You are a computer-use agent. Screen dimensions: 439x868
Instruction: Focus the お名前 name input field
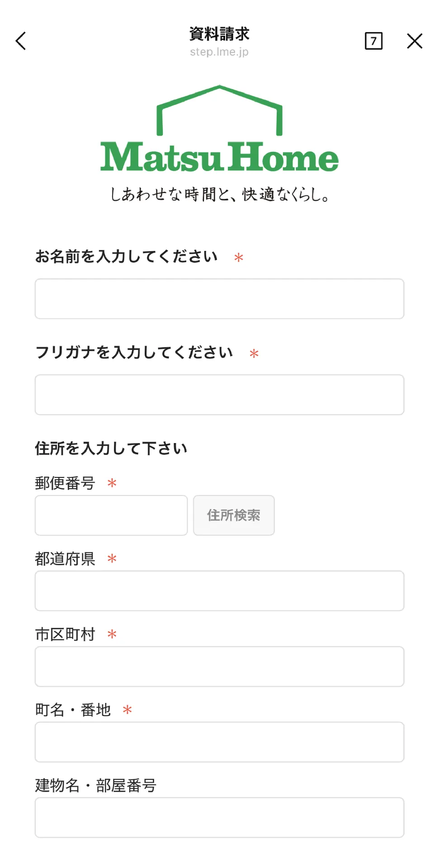(219, 299)
